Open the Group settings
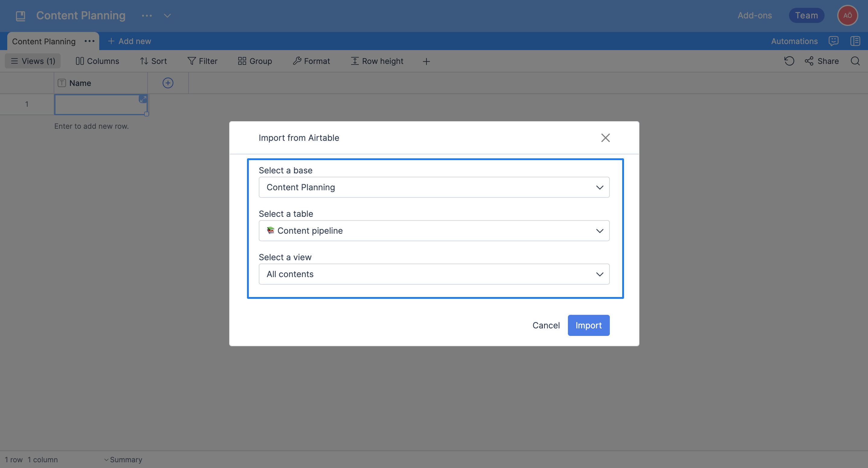The height and width of the screenshot is (468, 868). click(255, 61)
